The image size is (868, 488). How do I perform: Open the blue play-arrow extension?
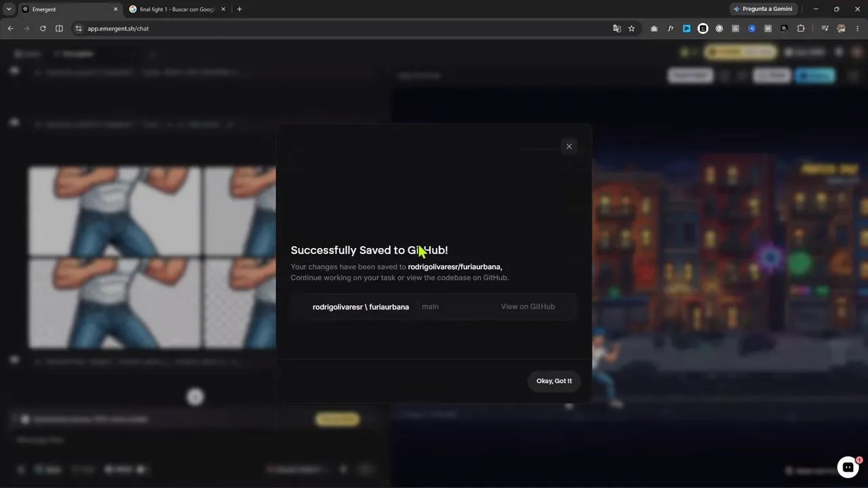(687, 28)
